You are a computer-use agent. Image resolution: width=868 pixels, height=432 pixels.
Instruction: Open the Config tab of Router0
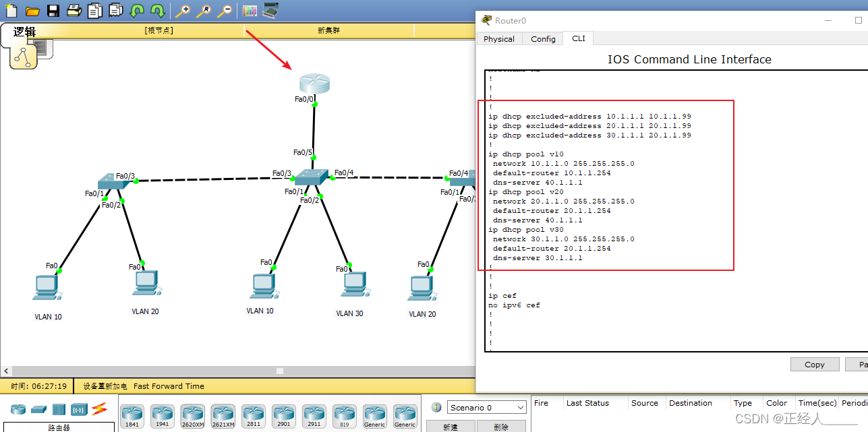pos(542,39)
